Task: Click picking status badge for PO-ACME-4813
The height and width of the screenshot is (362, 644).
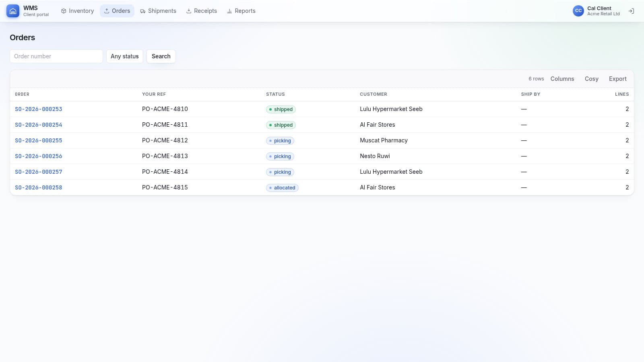Action: coord(280,156)
